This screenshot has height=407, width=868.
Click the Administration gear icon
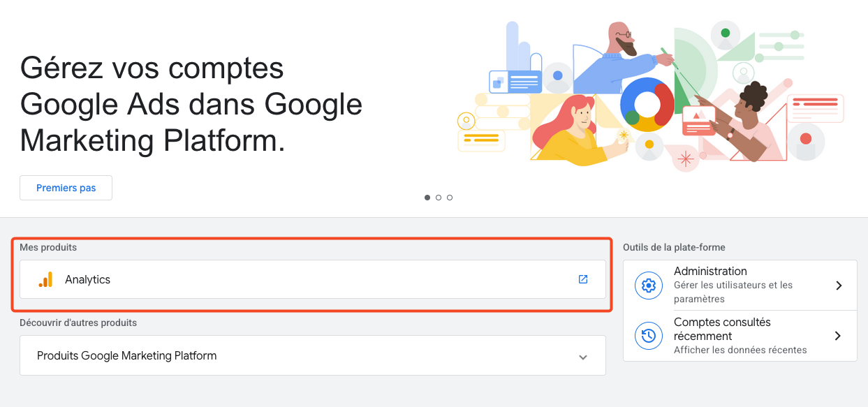pos(648,285)
